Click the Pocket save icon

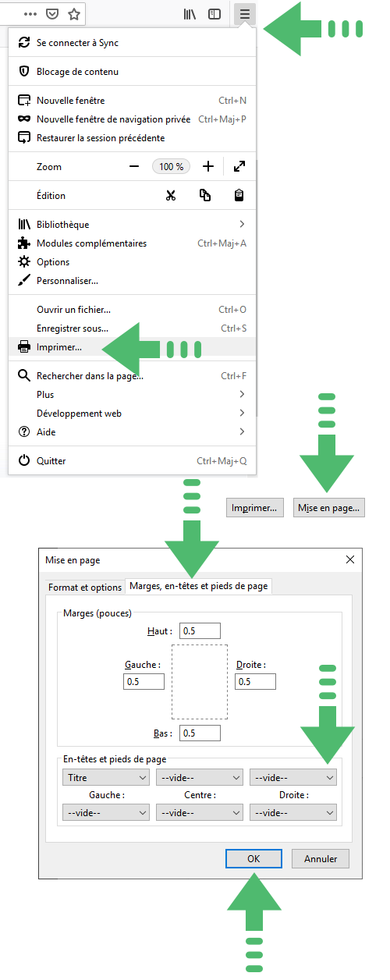click(51, 14)
